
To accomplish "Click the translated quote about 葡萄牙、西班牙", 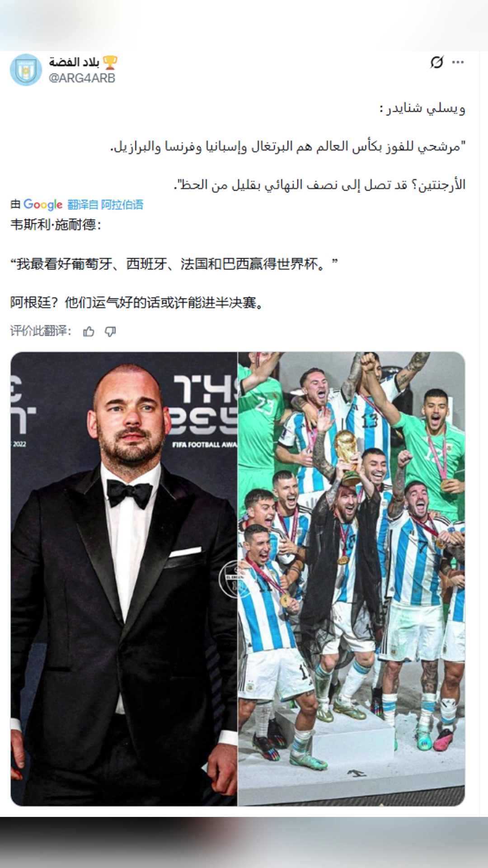I will [174, 264].
